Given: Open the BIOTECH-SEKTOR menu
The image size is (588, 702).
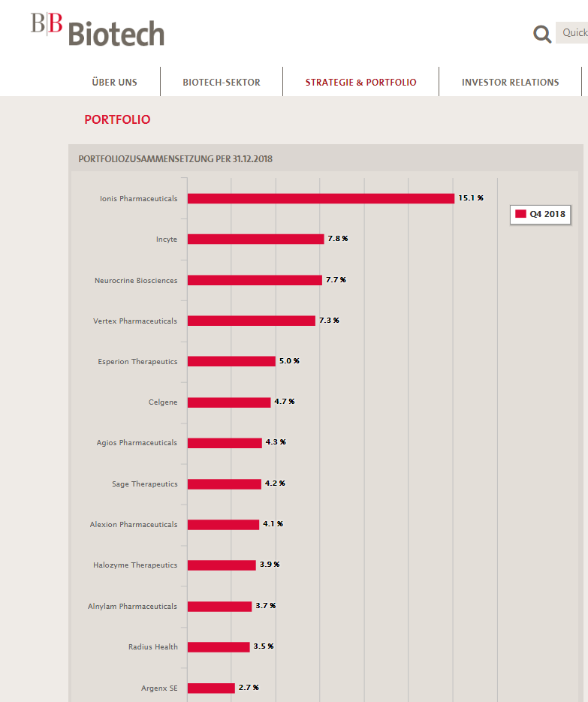Looking at the screenshot, I should (x=222, y=83).
